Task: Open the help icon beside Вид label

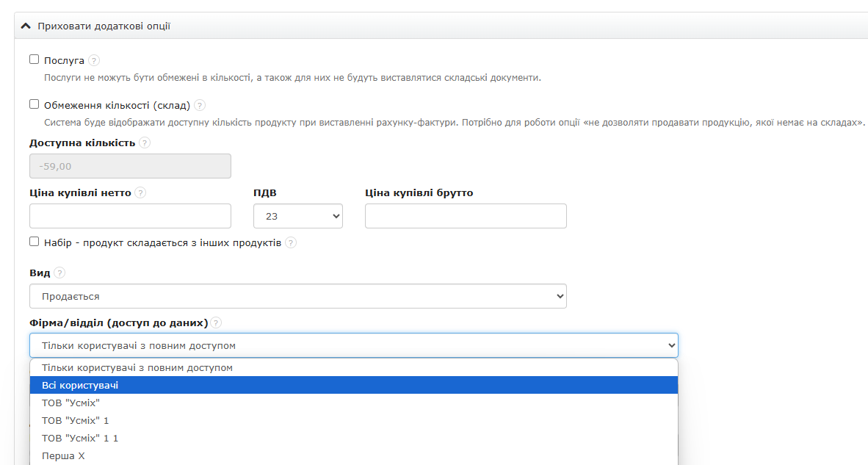Action: 59,273
